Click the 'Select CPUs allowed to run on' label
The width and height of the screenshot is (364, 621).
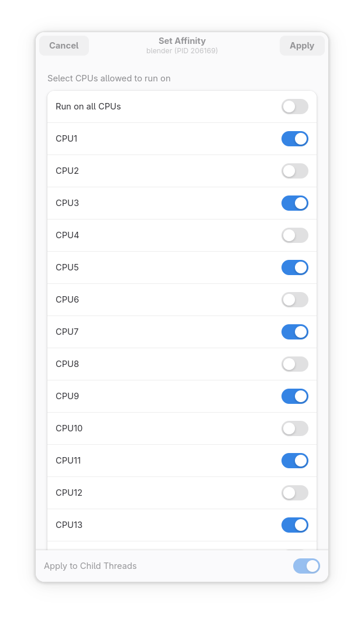coord(109,78)
